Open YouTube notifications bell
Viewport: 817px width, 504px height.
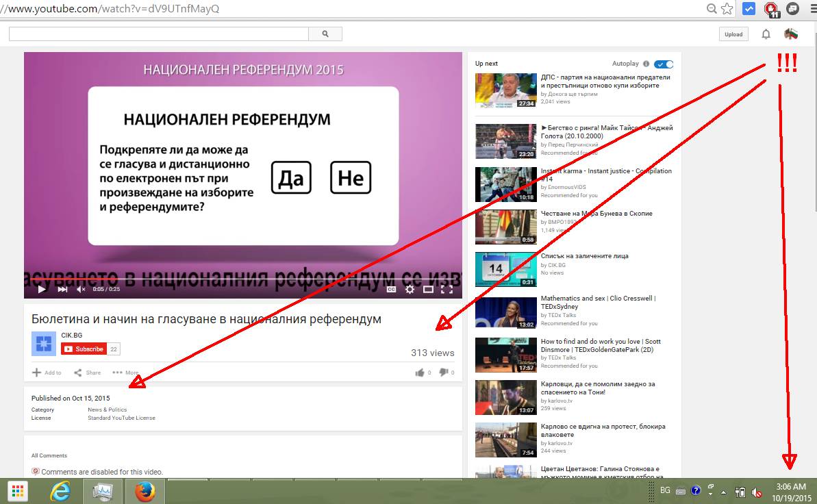click(766, 34)
